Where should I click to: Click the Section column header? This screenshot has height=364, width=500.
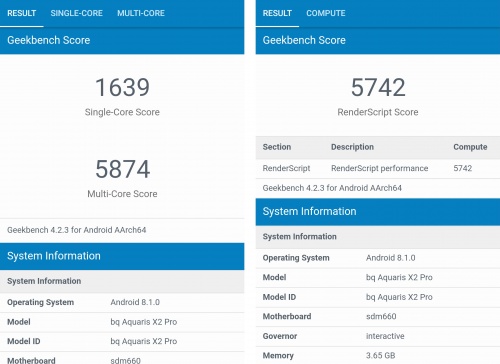click(277, 147)
